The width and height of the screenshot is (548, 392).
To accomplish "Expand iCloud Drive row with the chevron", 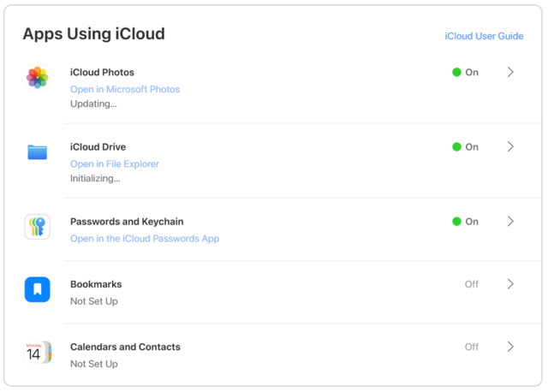I will 510,147.
